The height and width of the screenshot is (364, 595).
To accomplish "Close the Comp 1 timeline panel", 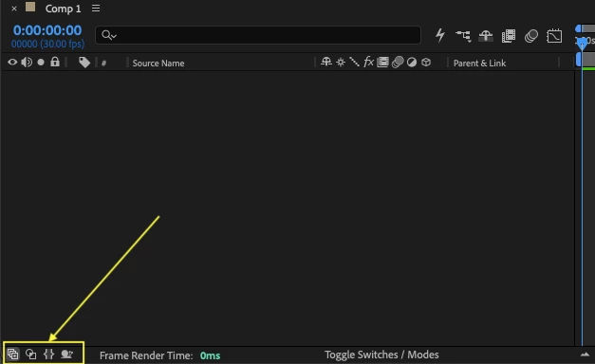I will [x=14, y=9].
